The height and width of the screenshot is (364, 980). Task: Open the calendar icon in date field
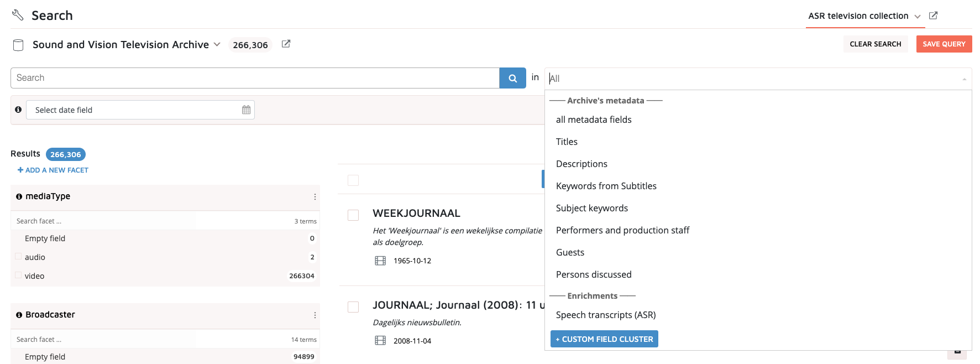pos(246,110)
